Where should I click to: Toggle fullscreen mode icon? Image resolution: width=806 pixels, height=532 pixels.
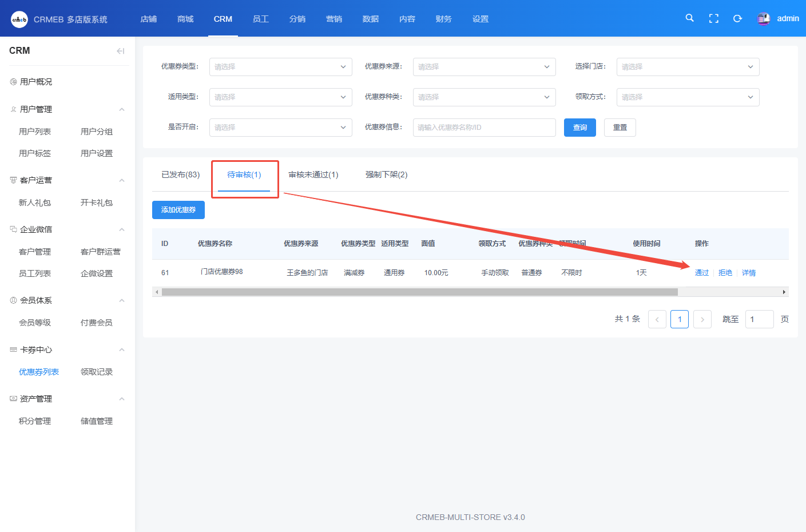coord(713,18)
